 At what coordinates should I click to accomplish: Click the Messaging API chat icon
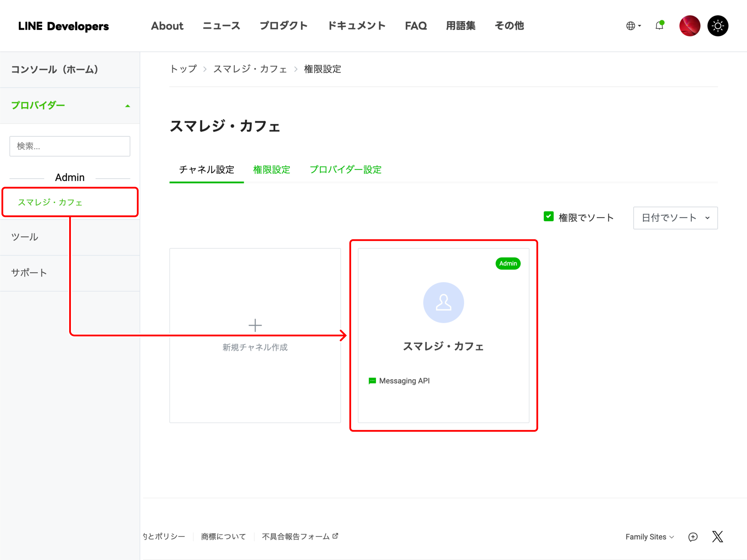point(372,381)
